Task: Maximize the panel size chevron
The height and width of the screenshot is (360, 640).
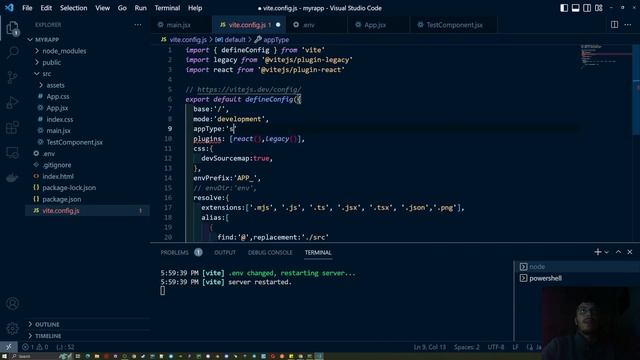Action: pos(618,252)
